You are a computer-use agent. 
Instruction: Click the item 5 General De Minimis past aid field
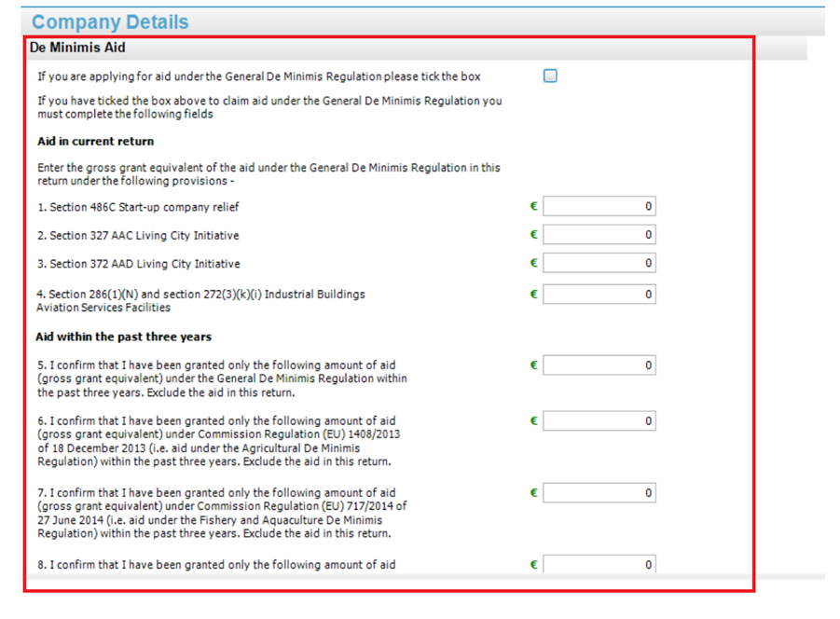coord(599,365)
